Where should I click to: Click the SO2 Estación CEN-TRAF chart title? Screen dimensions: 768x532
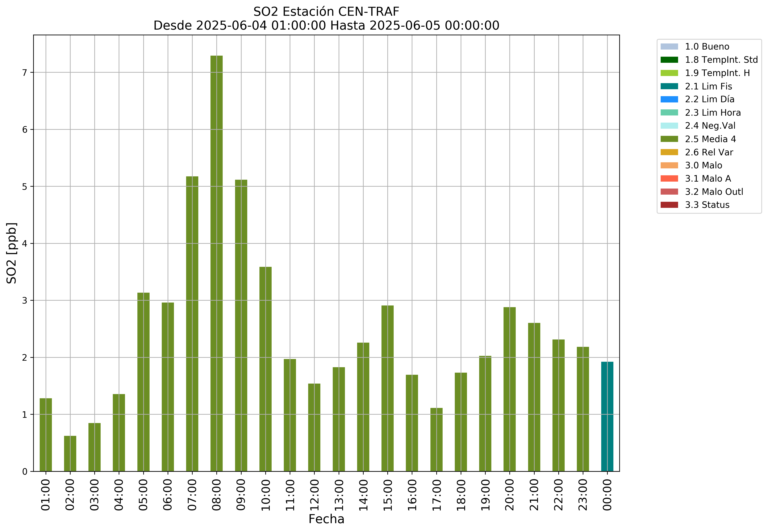(x=326, y=12)
